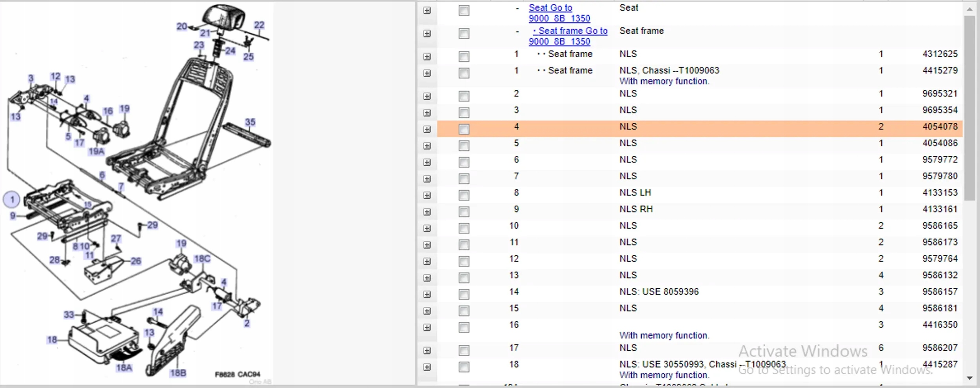Click the scrollbar down arrow

[970, 378]
